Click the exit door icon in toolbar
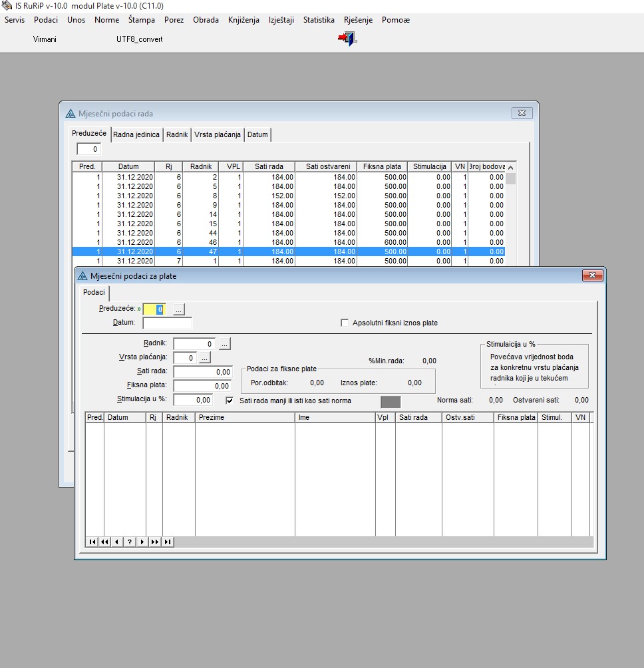Image resolution: width=644 pixels, height=668 pixels. 347,39
